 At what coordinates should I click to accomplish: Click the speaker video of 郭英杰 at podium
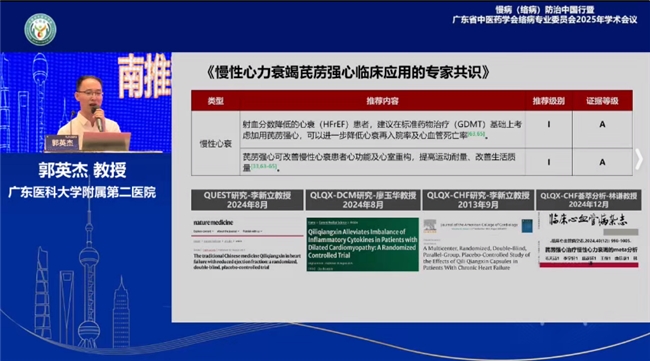pyautogui.click(x=86, y=102)
